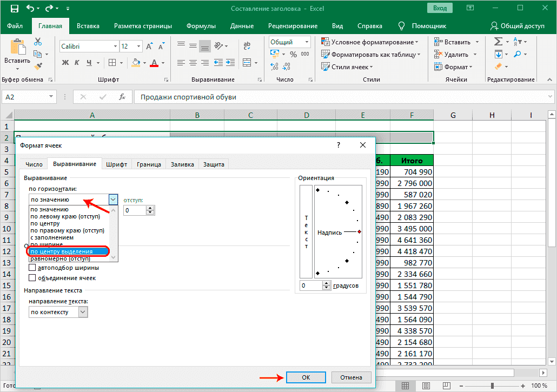Click the italic К icon

[x=78, y=63]
